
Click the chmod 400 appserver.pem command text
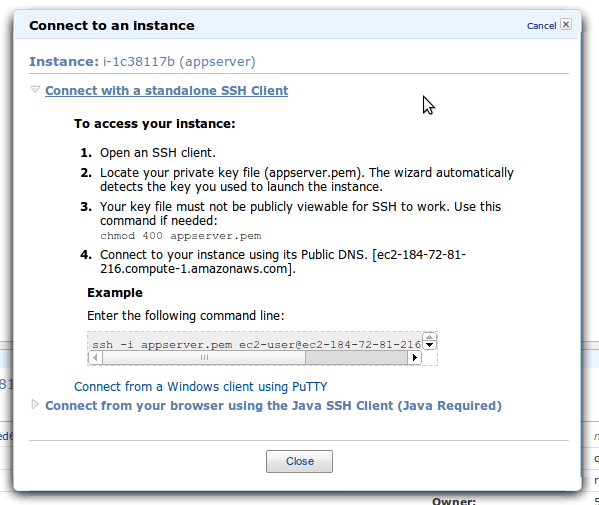point(181,236)
